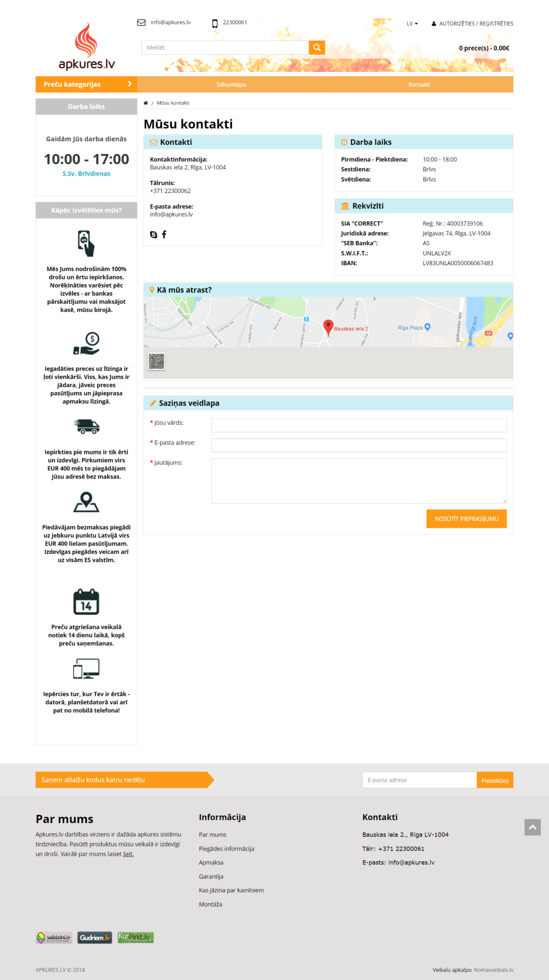Click the Salidzini.lv badge

click(x=54, y=937)
